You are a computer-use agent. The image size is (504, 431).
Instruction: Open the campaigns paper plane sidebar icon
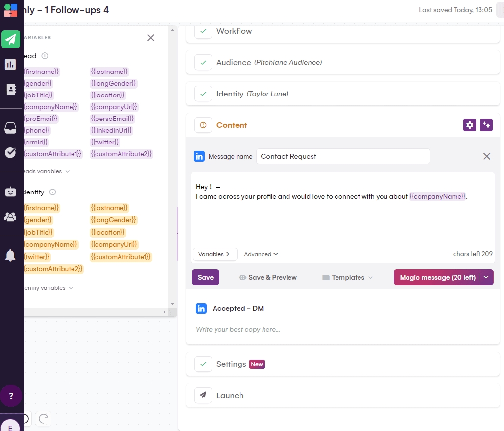10,39
